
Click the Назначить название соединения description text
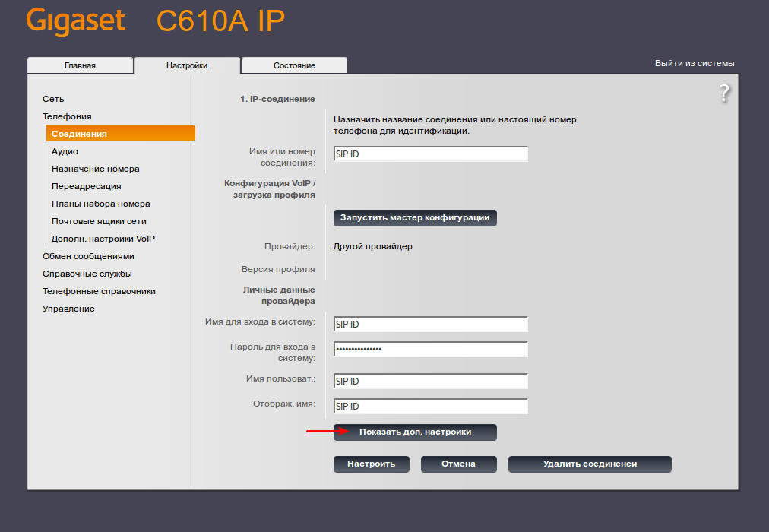(455, 125)
